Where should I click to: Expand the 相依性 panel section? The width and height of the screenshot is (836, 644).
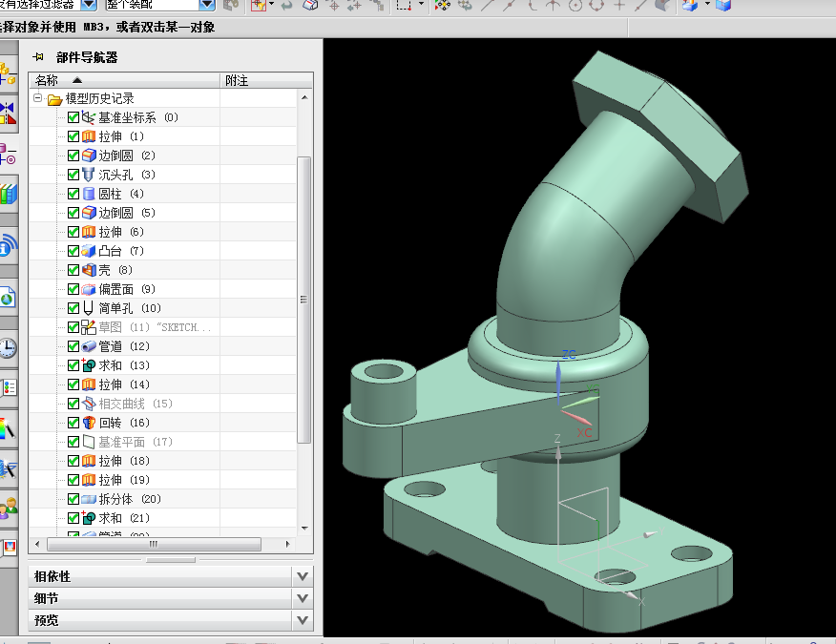point(303,576)
